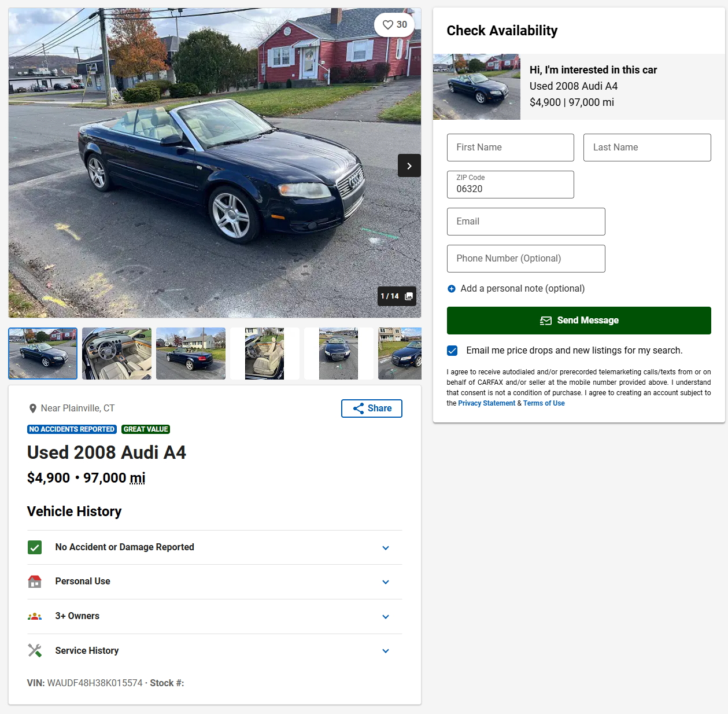
Task: Click the people icon for 3+ Owners
Action: click(35, 616)
